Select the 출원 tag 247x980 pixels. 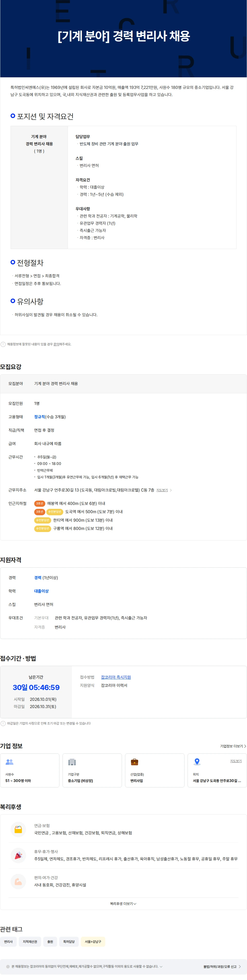(x=50, y=942)
